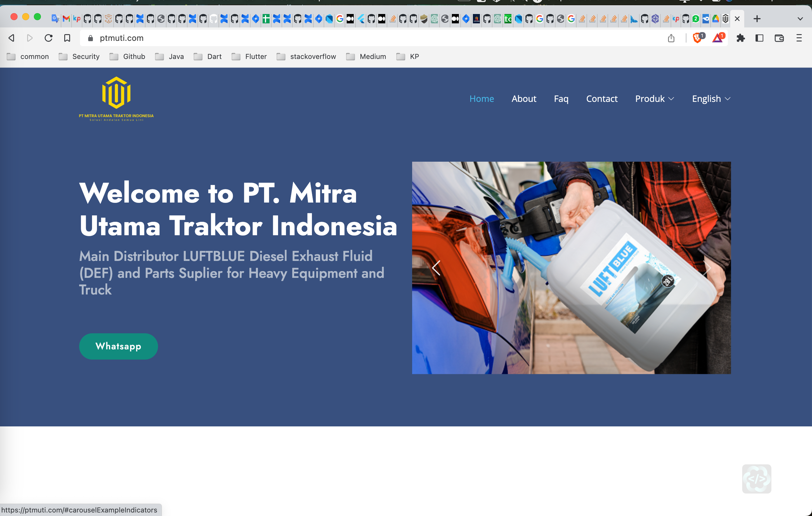Click the floating code widget icon
The width and height of the screenshot is (812, 516).
pyautogui.click(x=757, y=479)
